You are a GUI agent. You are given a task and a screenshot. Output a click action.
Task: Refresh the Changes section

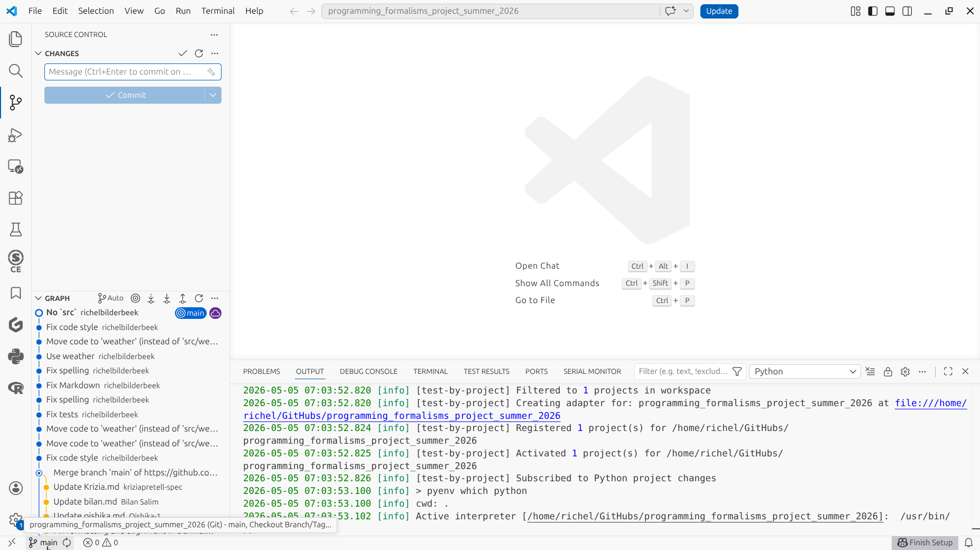199,53
